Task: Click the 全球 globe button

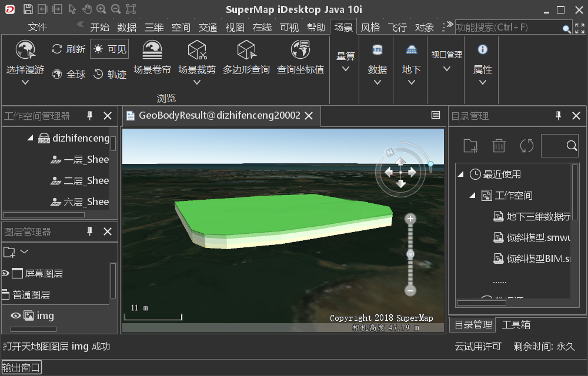Action: point(69,74)
